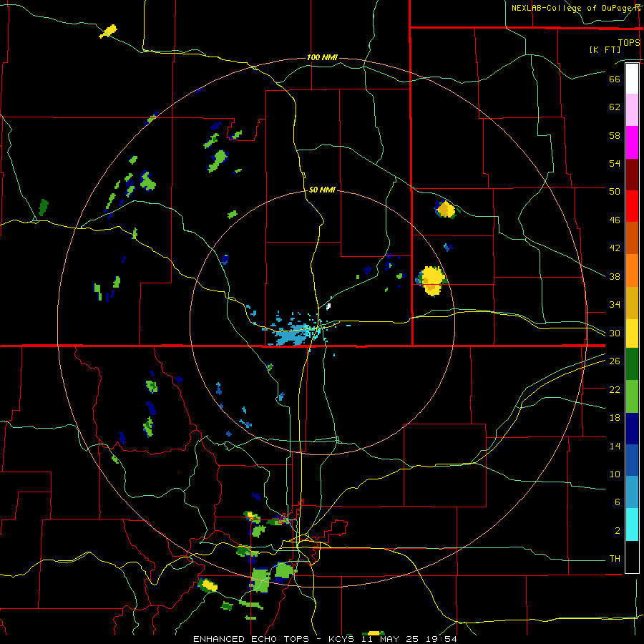The width and height of the screenshot is (644, 644).
Task: Click the 'KCYS' station identifier
Action: point(343,639)
